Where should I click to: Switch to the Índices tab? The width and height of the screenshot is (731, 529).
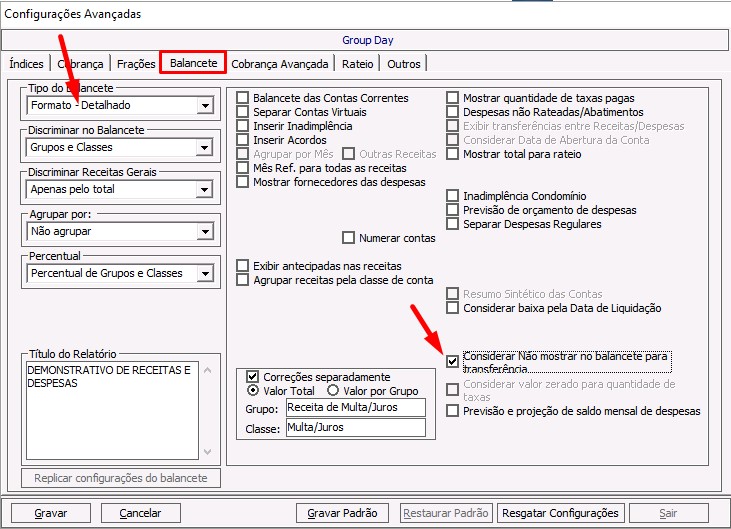click(x=27, y=64)
